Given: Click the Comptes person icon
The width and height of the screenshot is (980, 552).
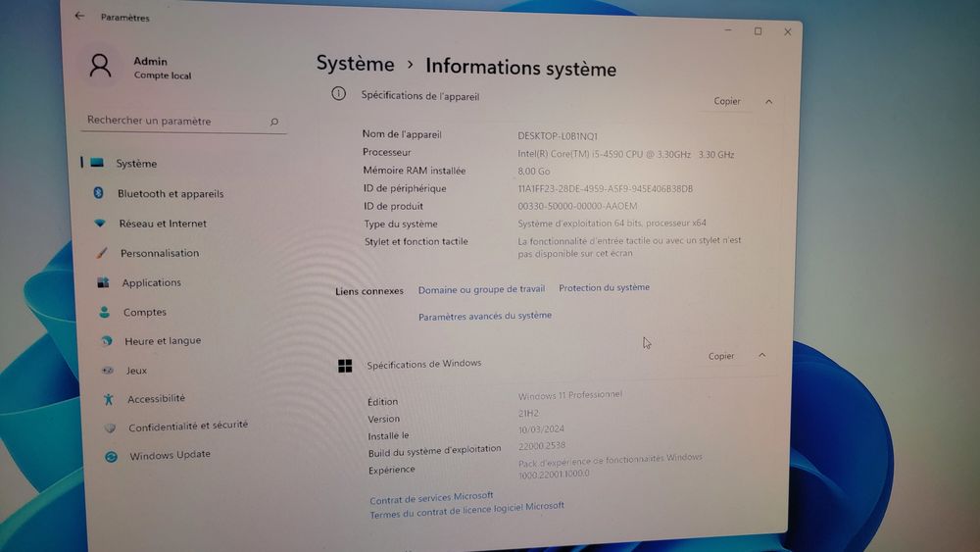Looking at the screenshot, I should pyautogui.click(x=105, y=312).
